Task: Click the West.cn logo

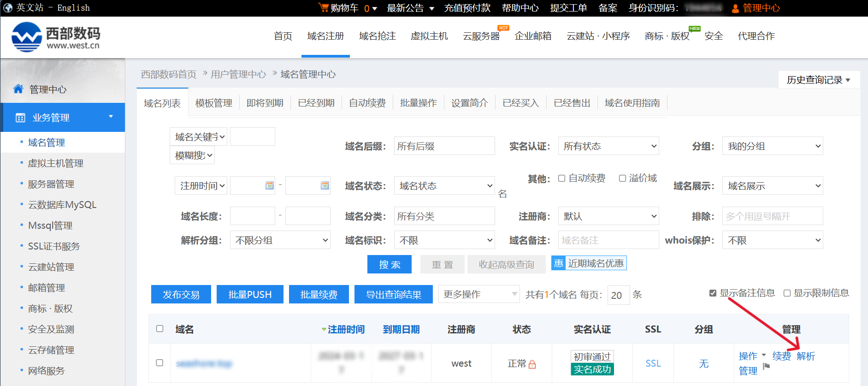Action: click(56, 37)
